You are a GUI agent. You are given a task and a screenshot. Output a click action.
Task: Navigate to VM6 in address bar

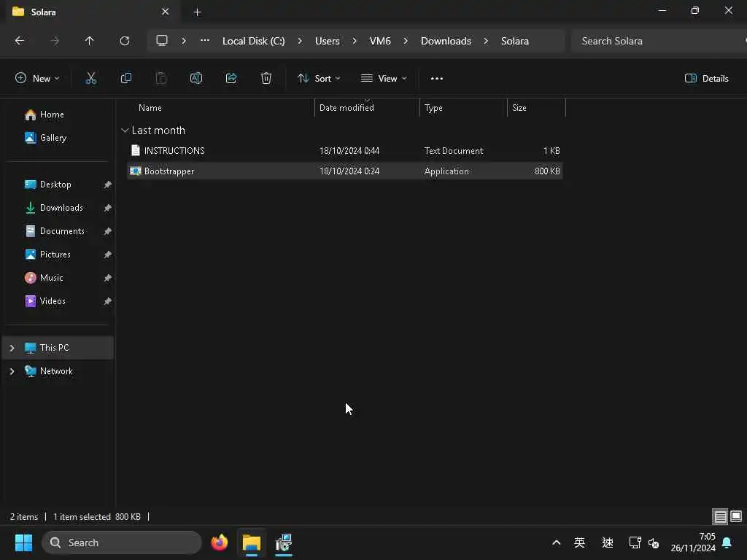coord(380,41)
